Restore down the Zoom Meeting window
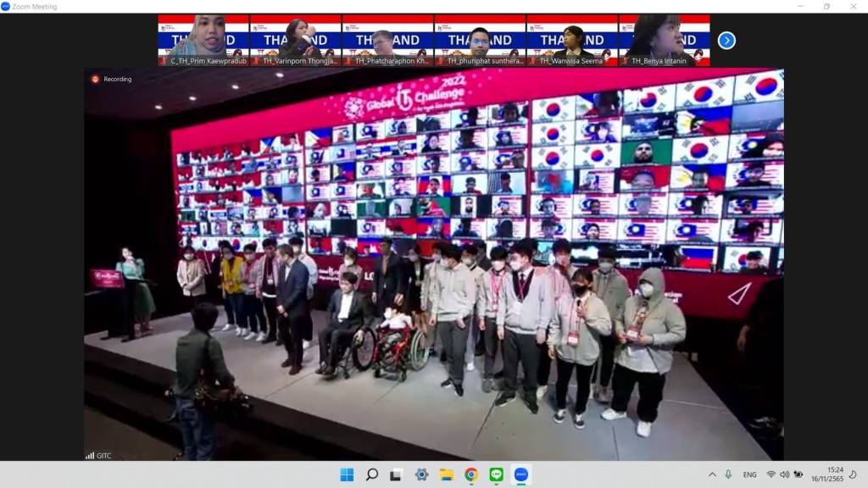868x488 pixels. (826, 6)
